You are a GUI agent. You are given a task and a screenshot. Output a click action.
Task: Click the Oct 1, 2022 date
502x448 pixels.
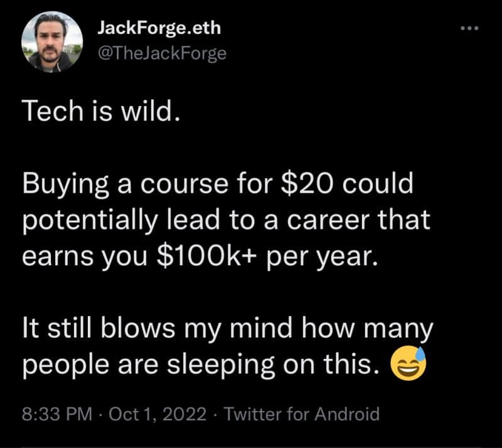tap(158, 413)
